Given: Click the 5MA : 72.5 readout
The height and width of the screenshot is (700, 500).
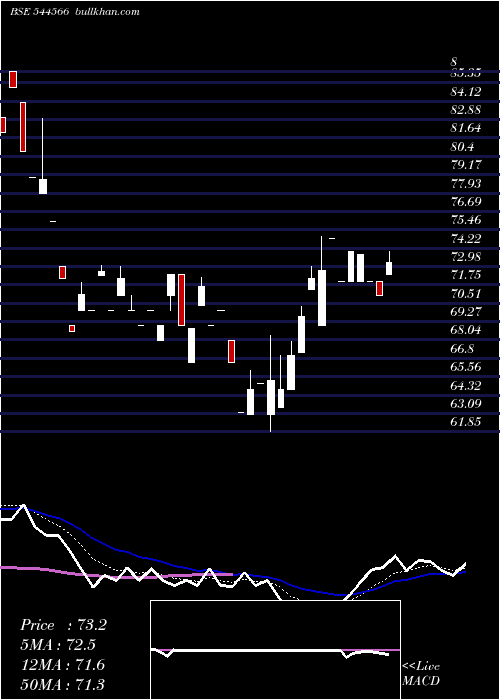Looking at the screenshot, I should pos(58,645).
